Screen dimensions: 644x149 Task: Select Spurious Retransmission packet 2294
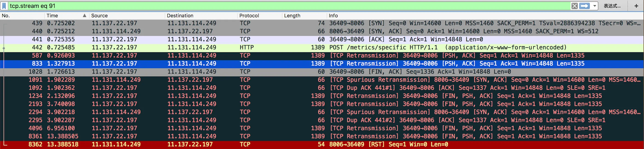point(322,112)
